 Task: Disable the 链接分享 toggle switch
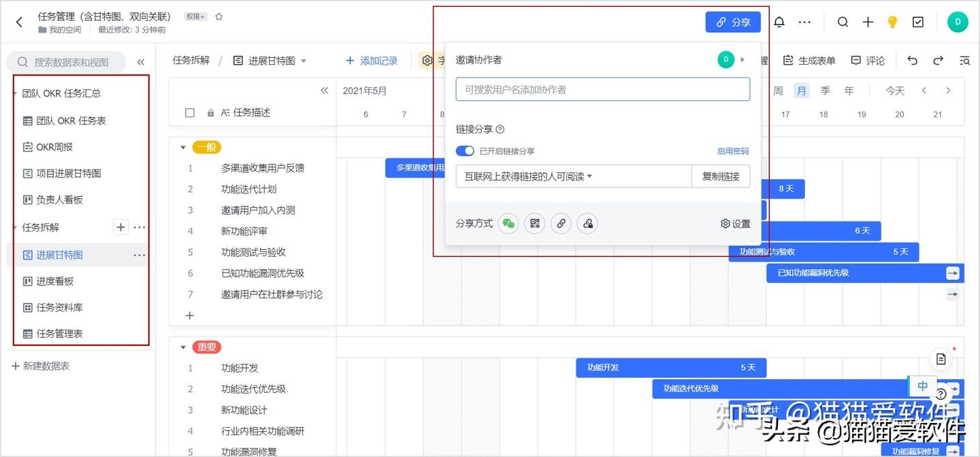coord(465,151)
